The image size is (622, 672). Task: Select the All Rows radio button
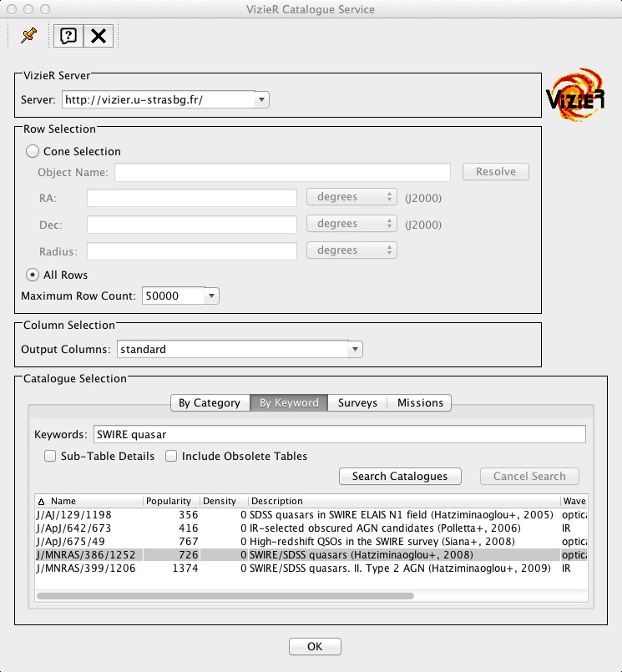pos(33,275)
